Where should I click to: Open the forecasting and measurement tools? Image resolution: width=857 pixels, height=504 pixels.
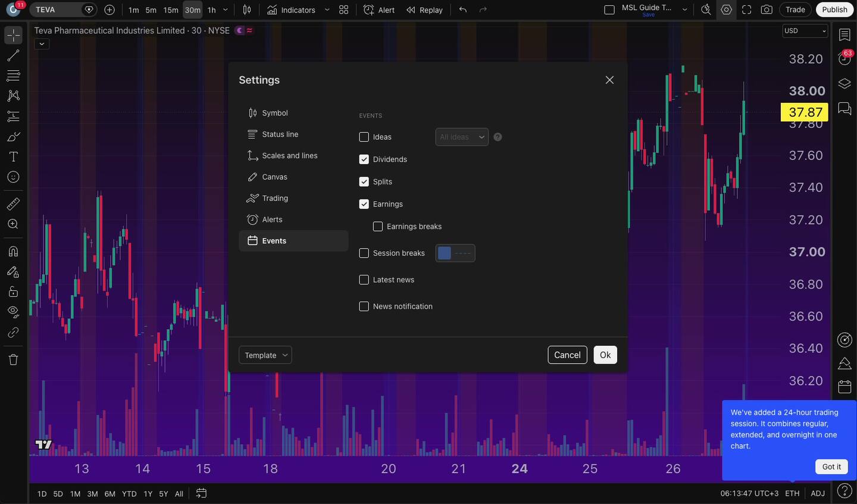click(x=13, y=116)
